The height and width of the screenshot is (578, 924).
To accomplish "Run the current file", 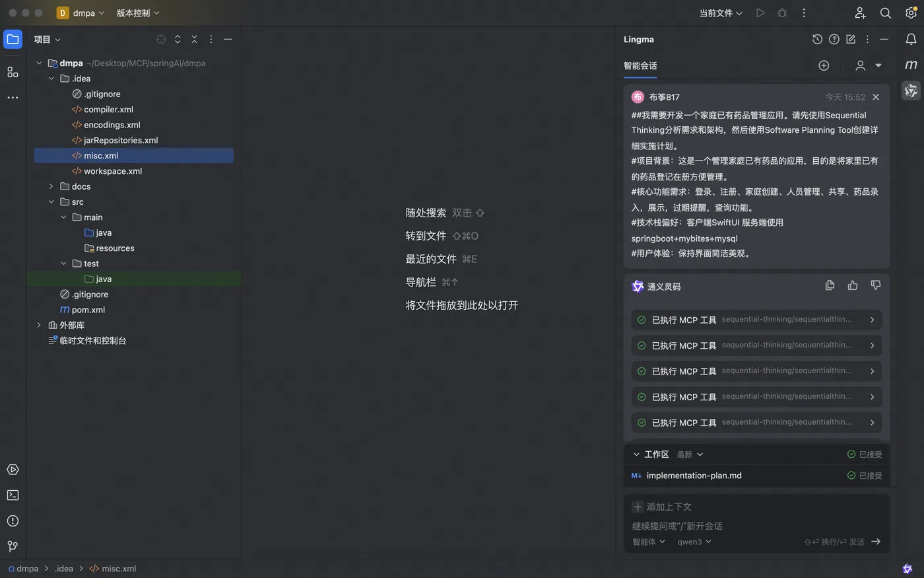I will pyautogui.click(x=760, y=13).
